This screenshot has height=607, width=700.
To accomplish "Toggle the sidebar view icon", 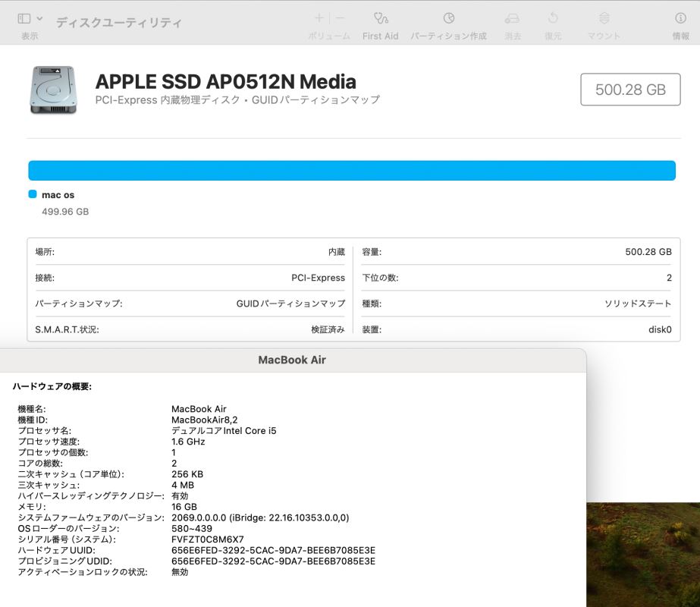I will click(24, 18).
